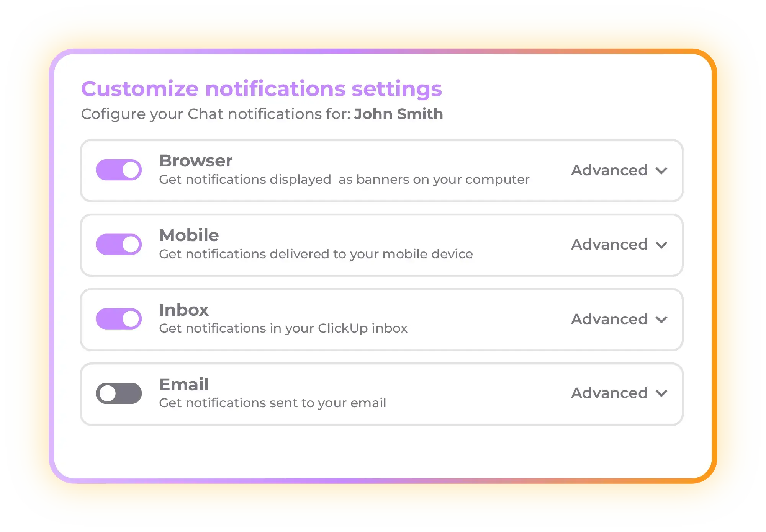Expand the Advanced label for Email
This screenshot has width=766, height=532.
tap(609, 393)
